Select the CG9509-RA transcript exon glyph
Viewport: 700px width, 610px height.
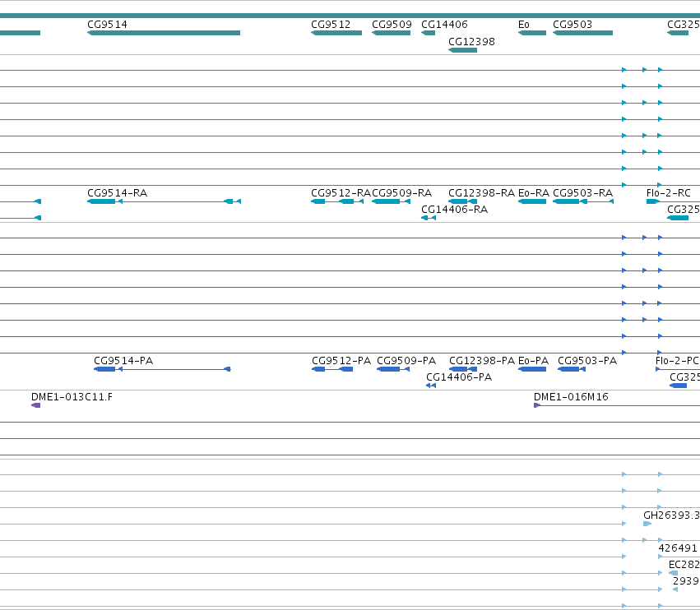click(x=391, y=201)
